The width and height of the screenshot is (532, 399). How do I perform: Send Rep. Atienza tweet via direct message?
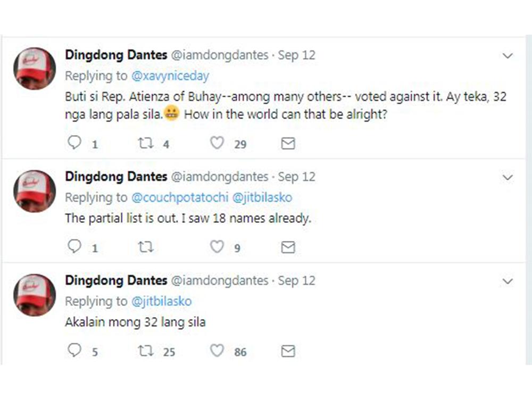[288, 143]
